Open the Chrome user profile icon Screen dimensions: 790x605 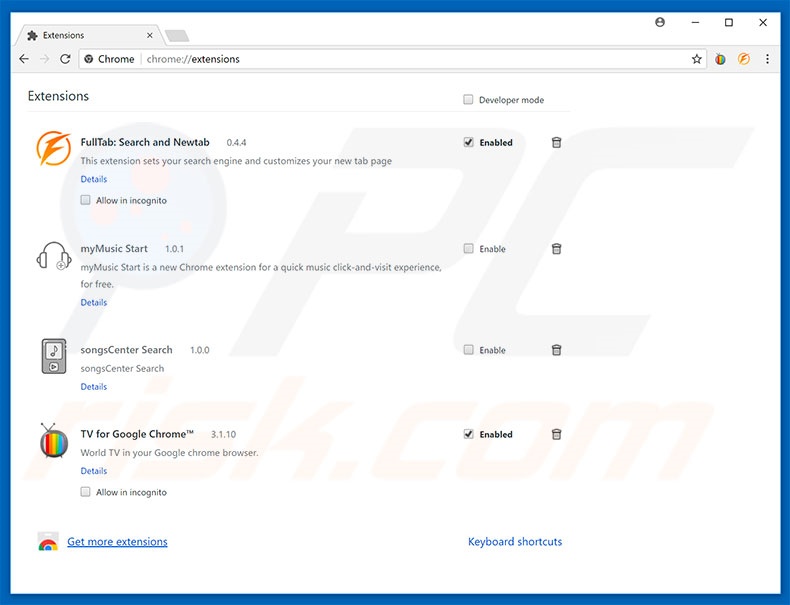(660, 22)
